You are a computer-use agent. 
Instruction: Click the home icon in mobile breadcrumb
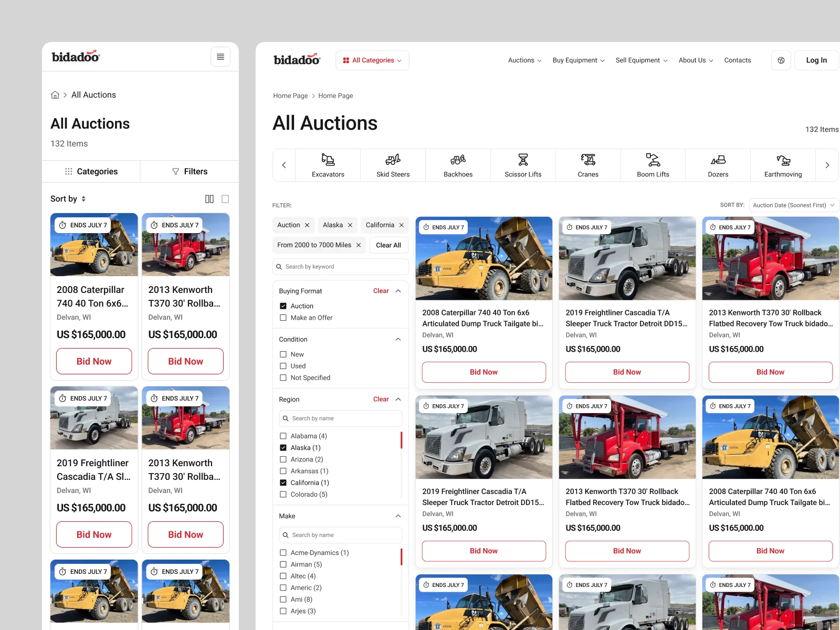tap(55, 95)
